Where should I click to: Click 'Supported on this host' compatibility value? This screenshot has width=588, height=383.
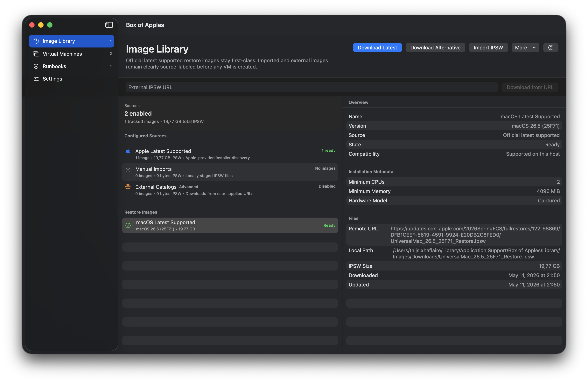pyautogui.click(x=533, y=154)
